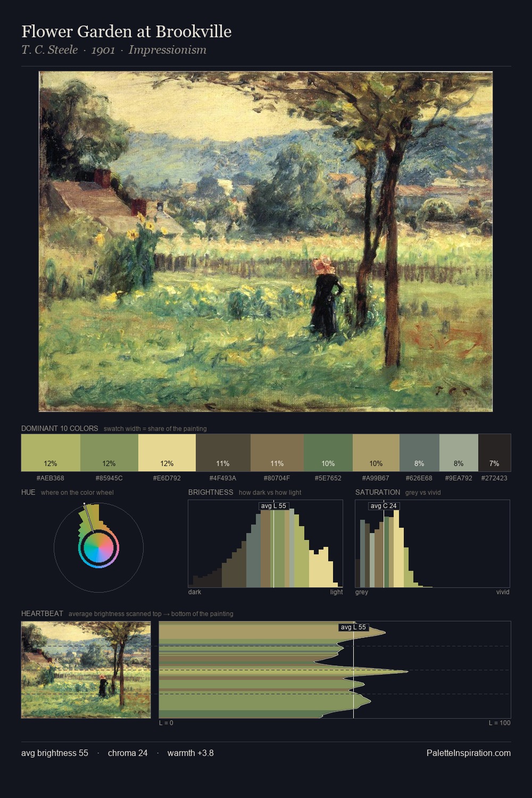Image resolution: width=532 pixels, height=798 pixels.
Task: Click the 'HEARTBEAT' section heading
Action: point(42,613)
